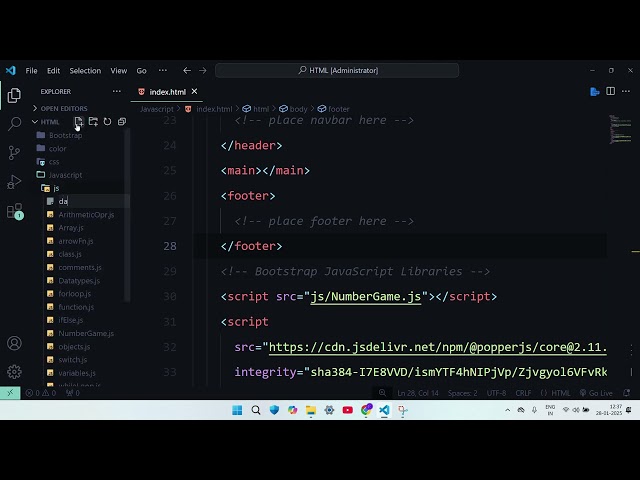The image size is (640, 480).
Task: Open Array.js file
Action: click(x=71, y=228)
